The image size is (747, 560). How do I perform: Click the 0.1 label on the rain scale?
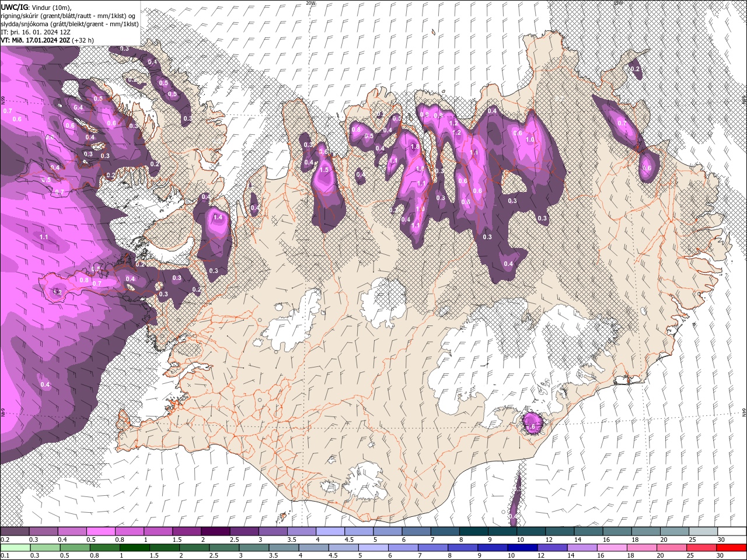(5, 556)
